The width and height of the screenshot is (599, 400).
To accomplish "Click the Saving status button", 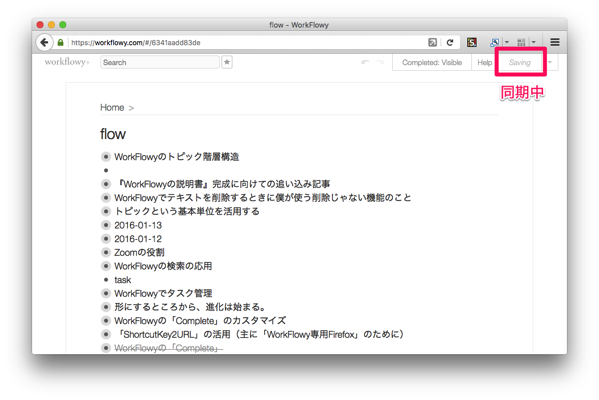I will 520,63.
